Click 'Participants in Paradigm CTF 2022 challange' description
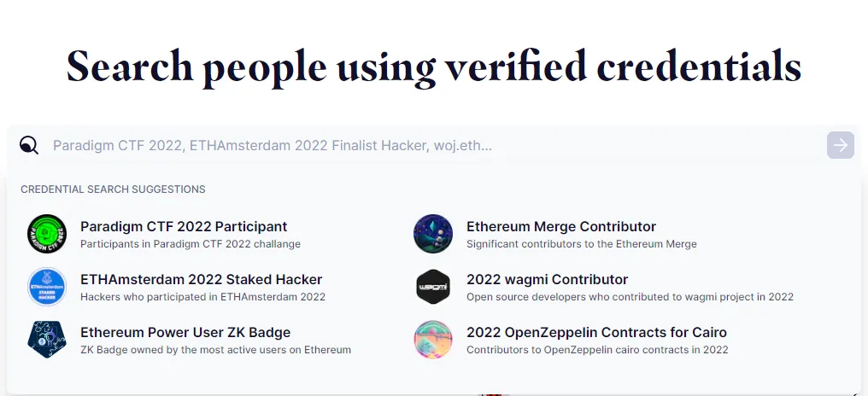This screenshot has height=396, width=868. [191, 244]
